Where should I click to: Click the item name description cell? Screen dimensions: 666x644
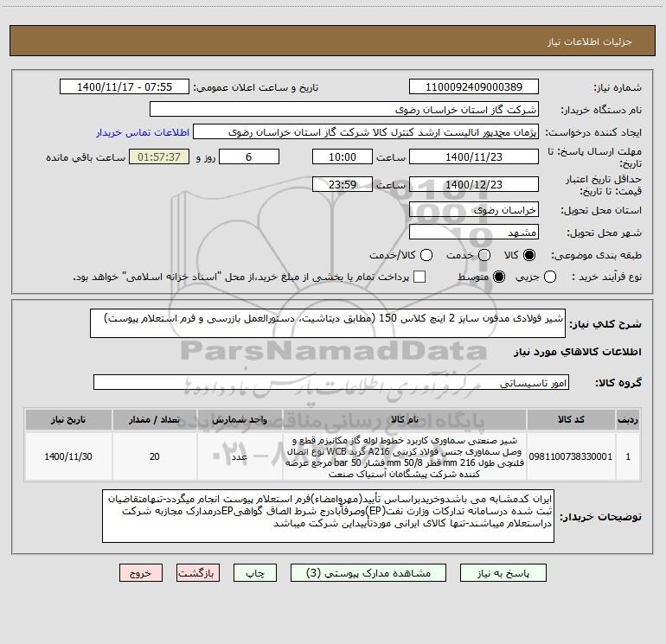coord(405,456)
